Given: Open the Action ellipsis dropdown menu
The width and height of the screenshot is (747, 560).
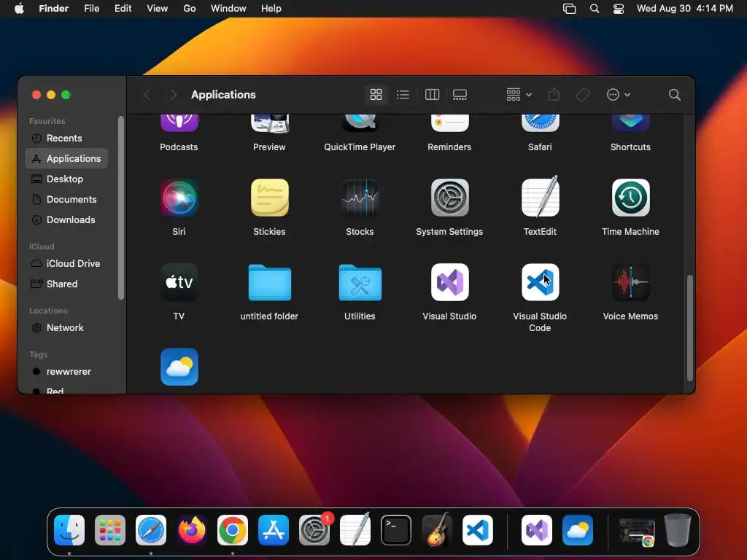Looking at the screenshot, I should click(x=619, y=95).
